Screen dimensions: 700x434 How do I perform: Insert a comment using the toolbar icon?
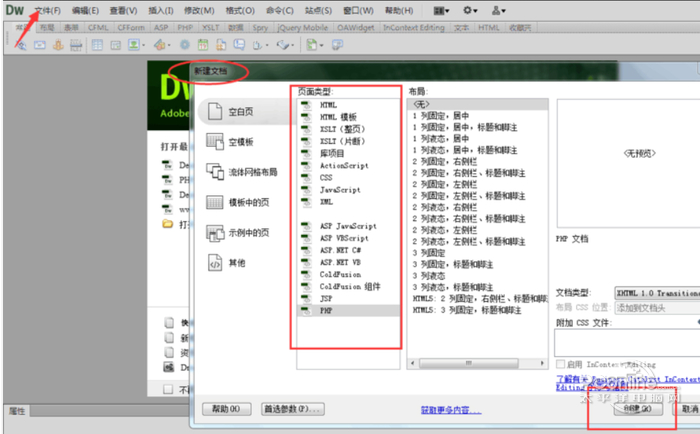pyautogui.click(x=239, y=45)
